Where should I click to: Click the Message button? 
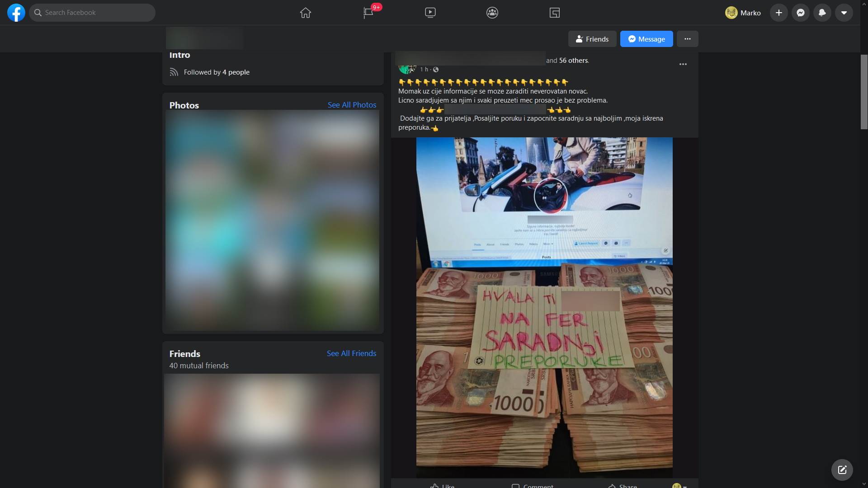tap(646, 39)
